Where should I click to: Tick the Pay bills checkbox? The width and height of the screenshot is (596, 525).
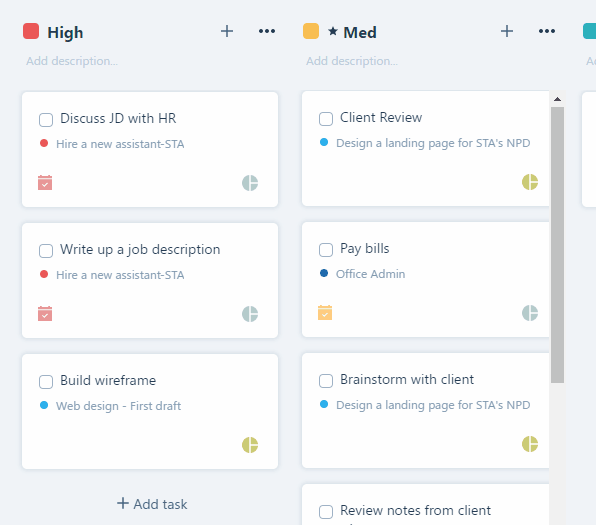click(326, 250)
